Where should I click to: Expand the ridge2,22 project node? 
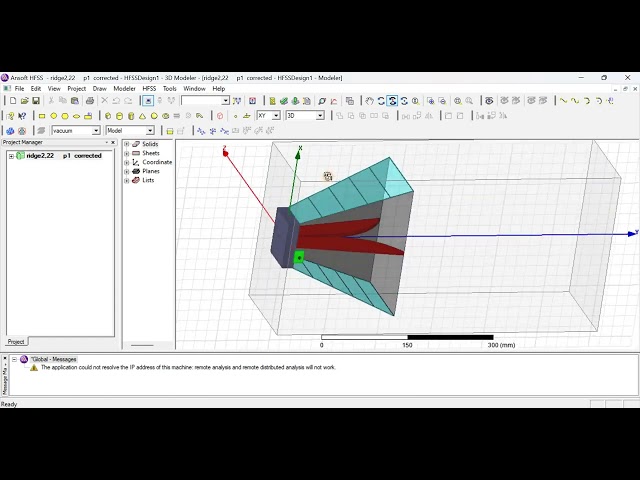coord(11,156)
